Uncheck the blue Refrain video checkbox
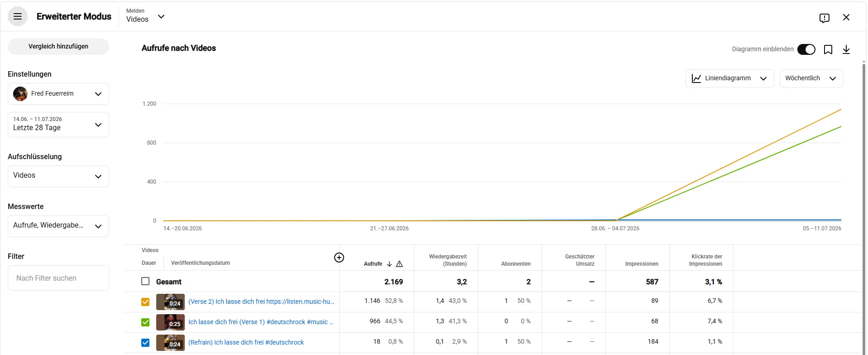Viewport: 868px width, 355px height. click(x=145, y=343)
